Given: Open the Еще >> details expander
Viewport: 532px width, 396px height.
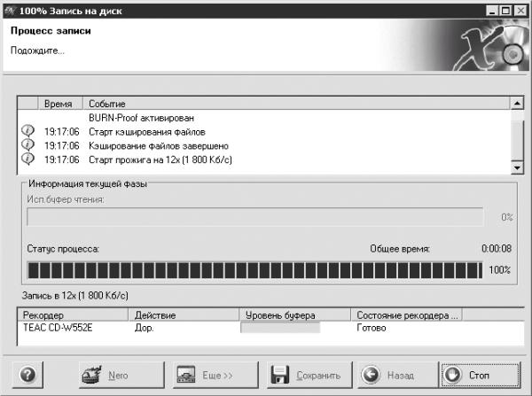Looking at the screenshot, I should point(215,375).
